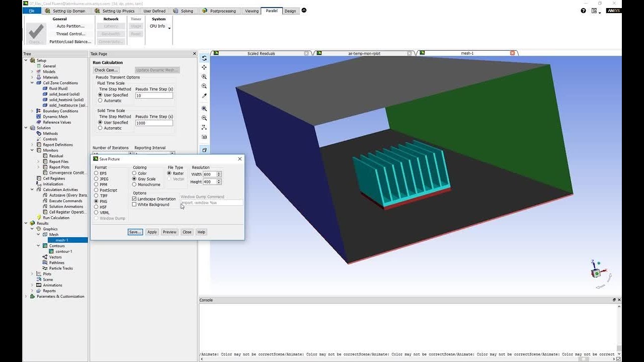Image resolution: width=644 pixels, height=362 pixels.
Task: Open the window layout arrangement icon
Action: [595, 11]
